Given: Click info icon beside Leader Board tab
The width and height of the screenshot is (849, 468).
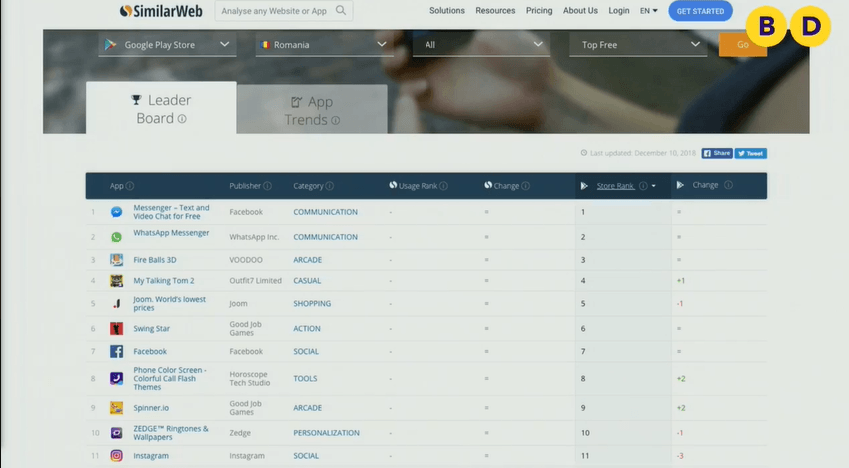Looking at the screenshot, I should pyautogui.click(x=182, y=119).
